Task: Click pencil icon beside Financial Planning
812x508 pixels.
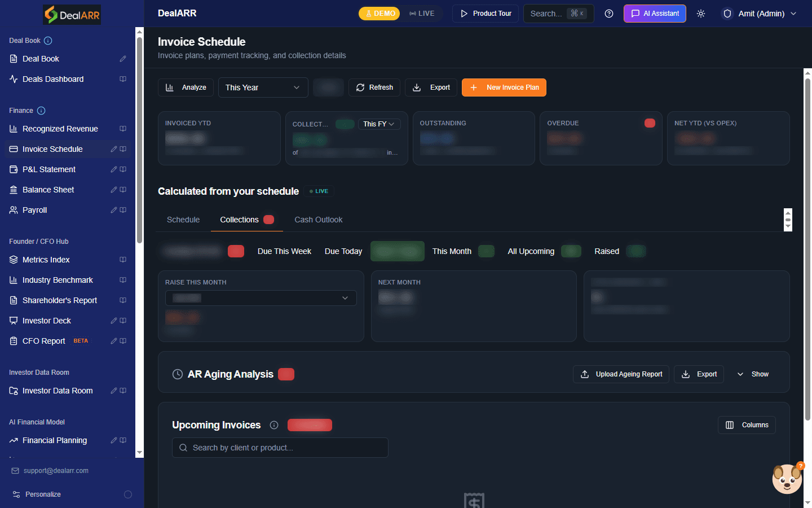Action: click(114, 440)
